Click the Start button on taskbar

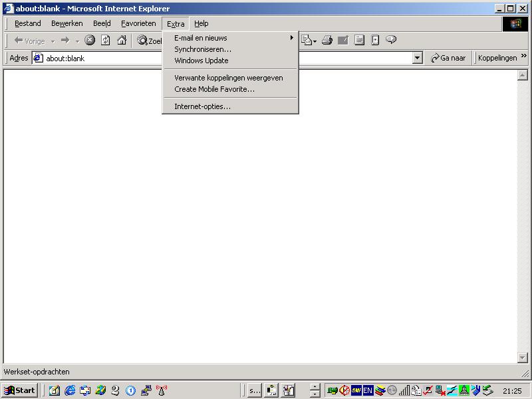(x=20, y=390)
